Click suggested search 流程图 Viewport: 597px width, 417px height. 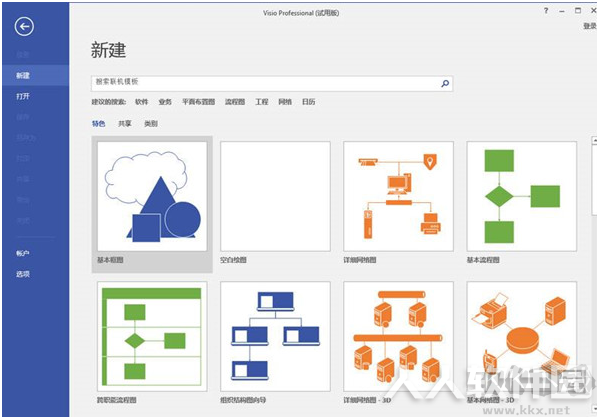coord(235,102)
